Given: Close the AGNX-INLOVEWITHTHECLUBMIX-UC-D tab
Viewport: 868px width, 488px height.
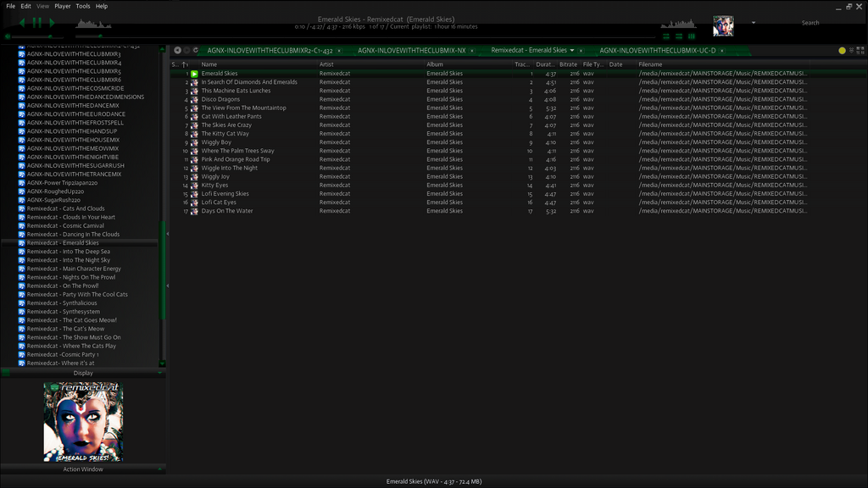Looking at the screenshot, I should coord(722,51).
